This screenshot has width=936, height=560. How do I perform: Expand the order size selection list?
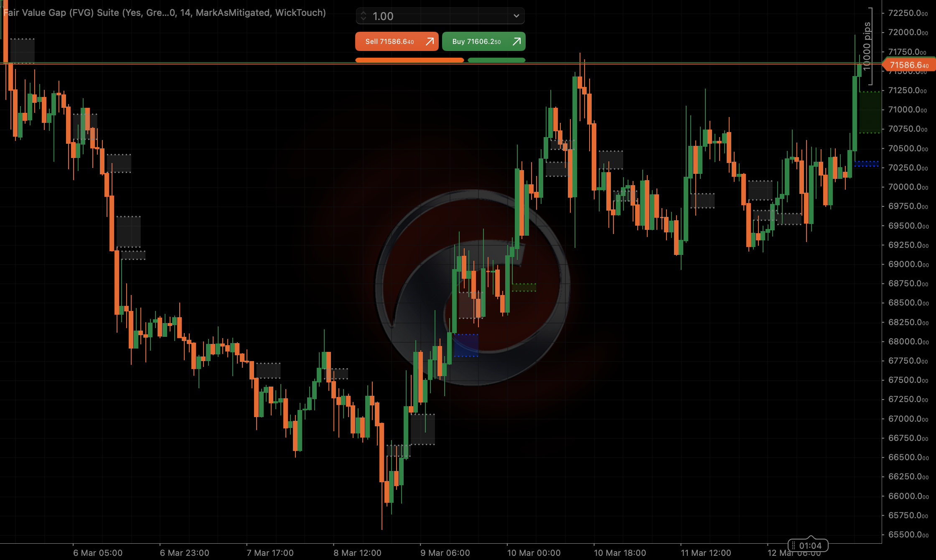[517, 16]
